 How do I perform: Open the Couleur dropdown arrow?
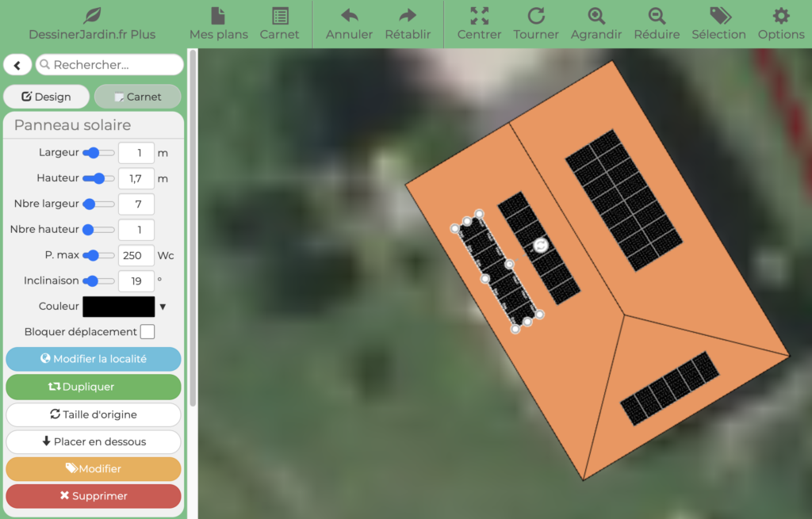(163, 307)
